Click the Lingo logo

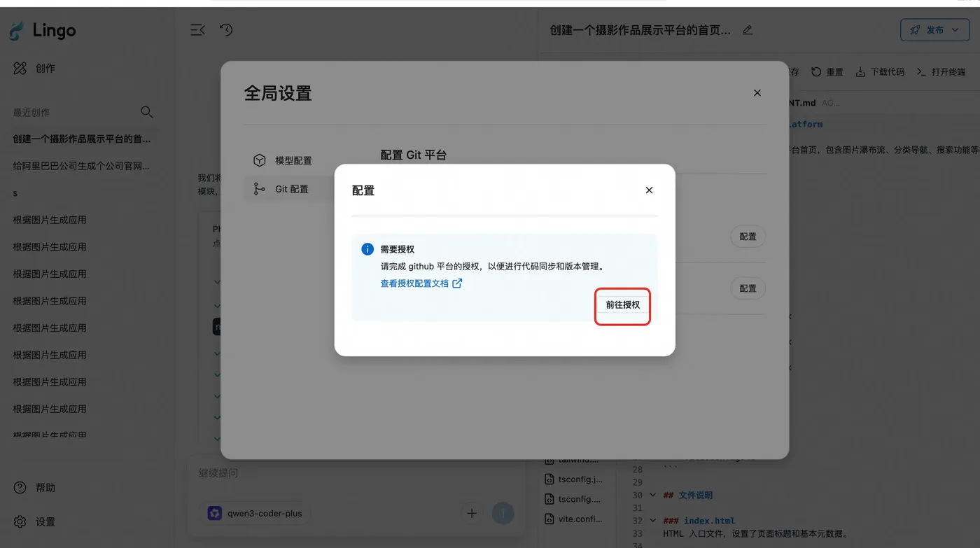[43, 31]
